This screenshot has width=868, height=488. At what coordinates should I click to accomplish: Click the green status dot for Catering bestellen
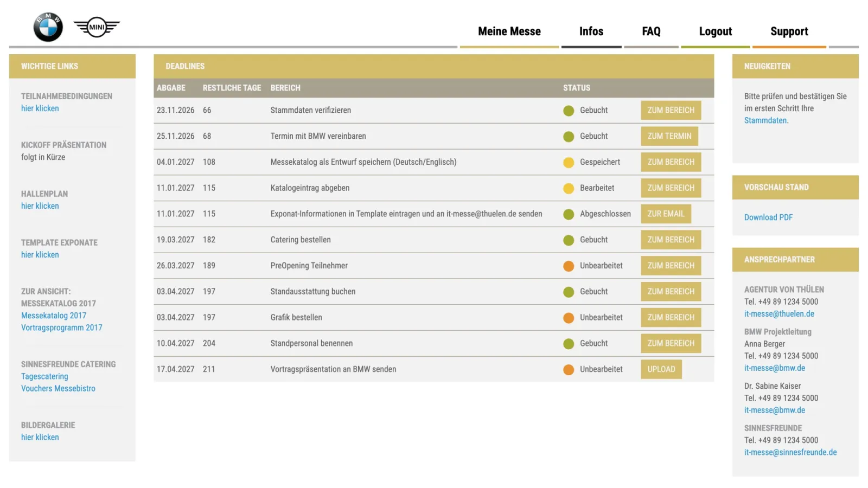tap(569, 240)
